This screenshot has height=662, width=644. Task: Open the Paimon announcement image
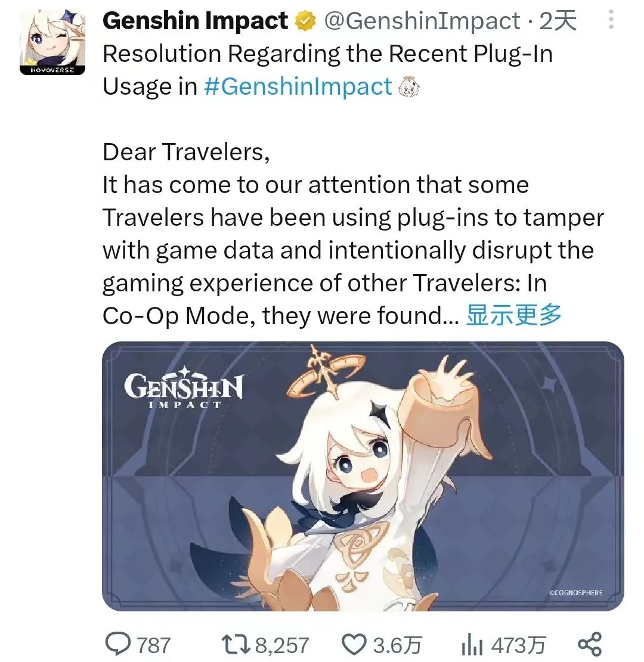tap(363, 476)
